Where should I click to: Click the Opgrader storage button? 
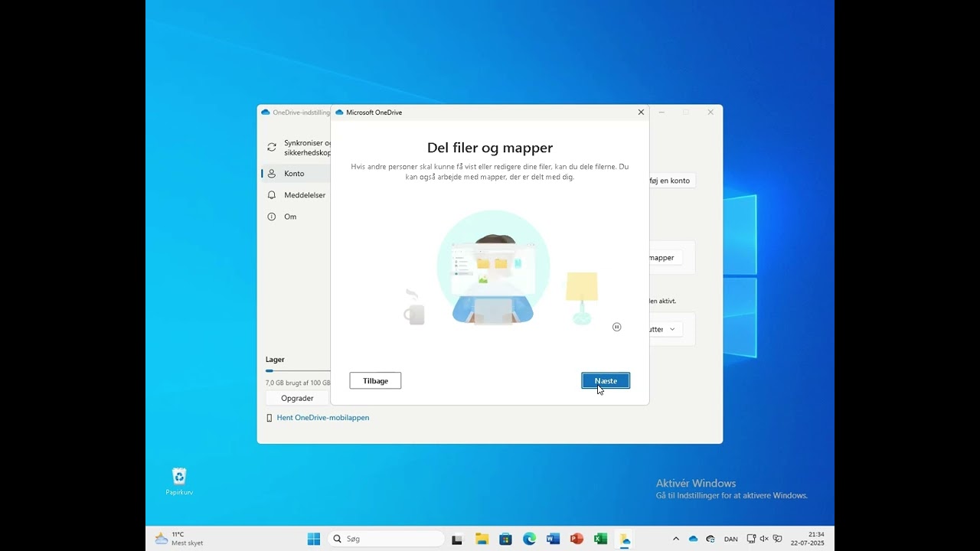(296, 398)
